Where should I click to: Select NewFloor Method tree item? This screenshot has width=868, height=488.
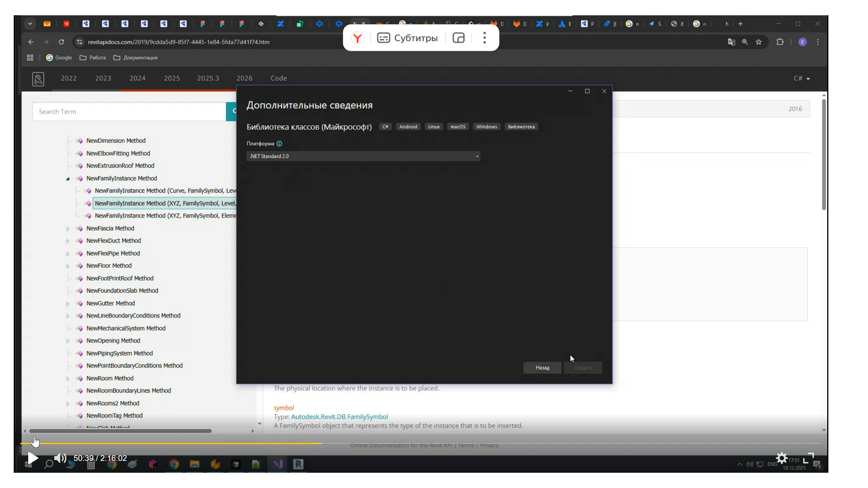pos(109,266)
